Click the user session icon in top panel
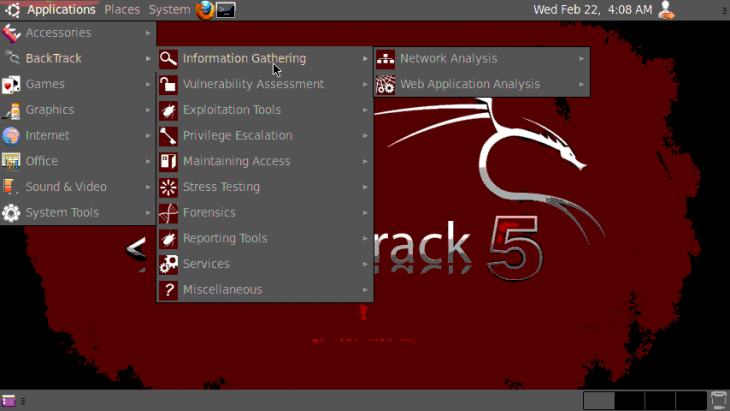Screen dimensions: 730x411 pyautogui.click(x=666, y=10)
